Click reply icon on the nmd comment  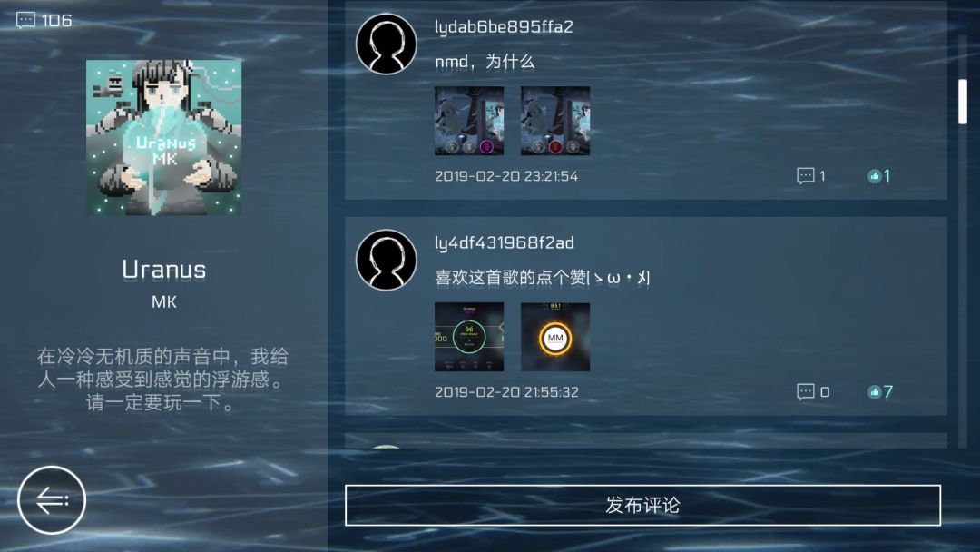pyautogui.click(x=805, y=175)
